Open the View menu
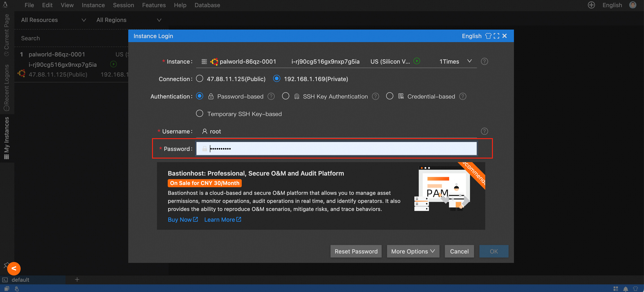Screen dimensions: 644x292 (67, 5)
